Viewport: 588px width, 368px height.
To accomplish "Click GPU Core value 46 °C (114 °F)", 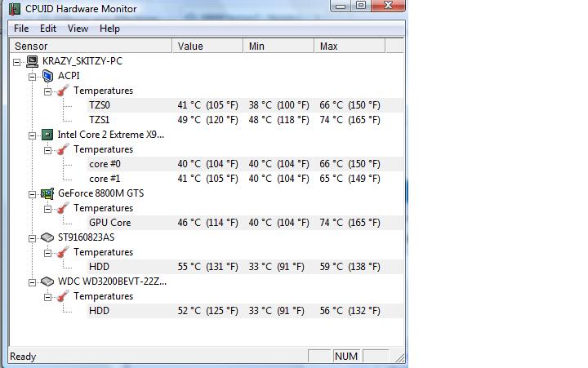I will click(207, 223).
